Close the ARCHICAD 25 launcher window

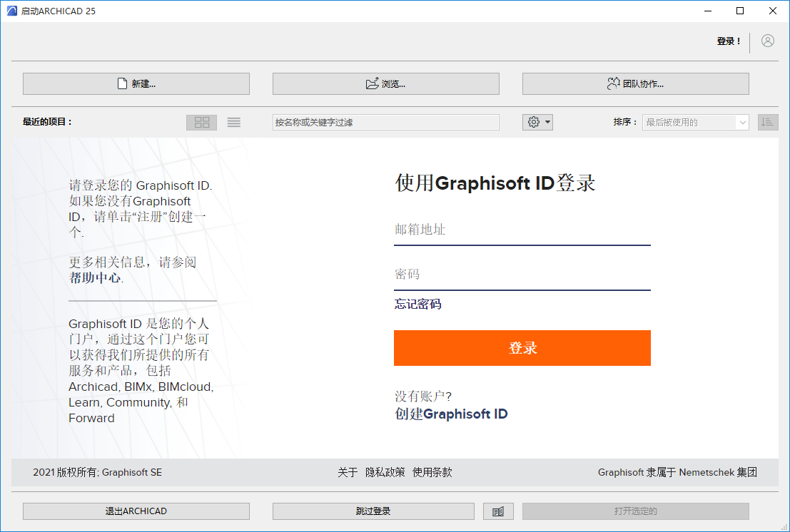(x=773, y=11)
